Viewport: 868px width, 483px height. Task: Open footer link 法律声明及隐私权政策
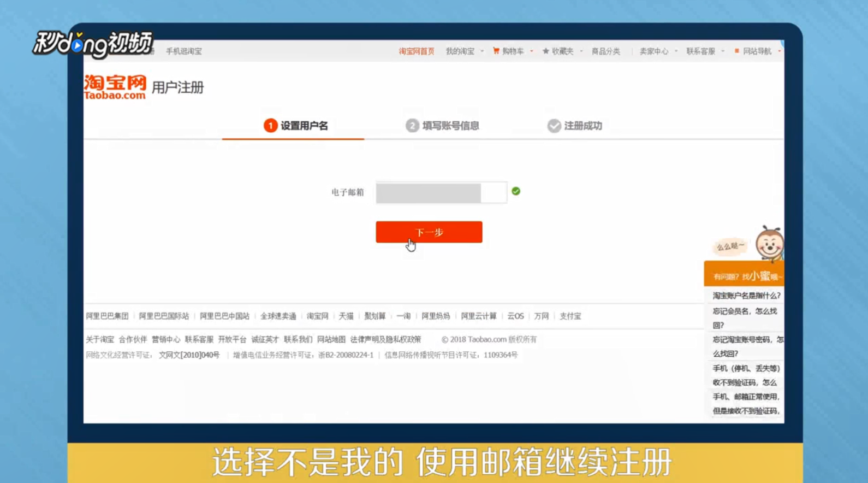385,340
